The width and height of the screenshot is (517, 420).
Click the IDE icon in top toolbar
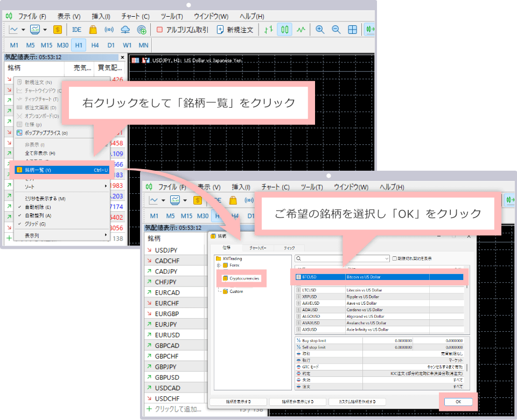[76, 30]
